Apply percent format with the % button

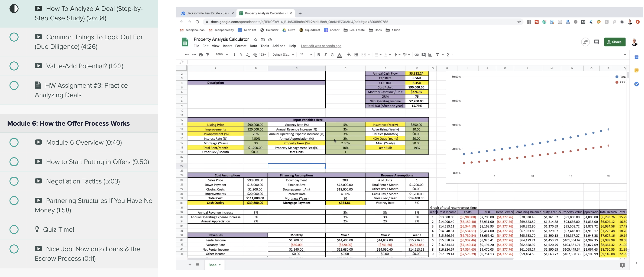point(241,54)
